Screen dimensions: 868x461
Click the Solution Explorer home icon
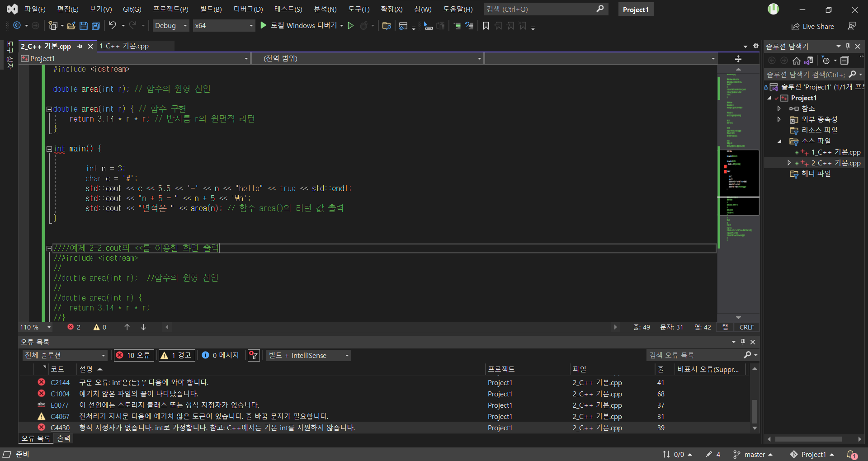[x=797, y=61]
